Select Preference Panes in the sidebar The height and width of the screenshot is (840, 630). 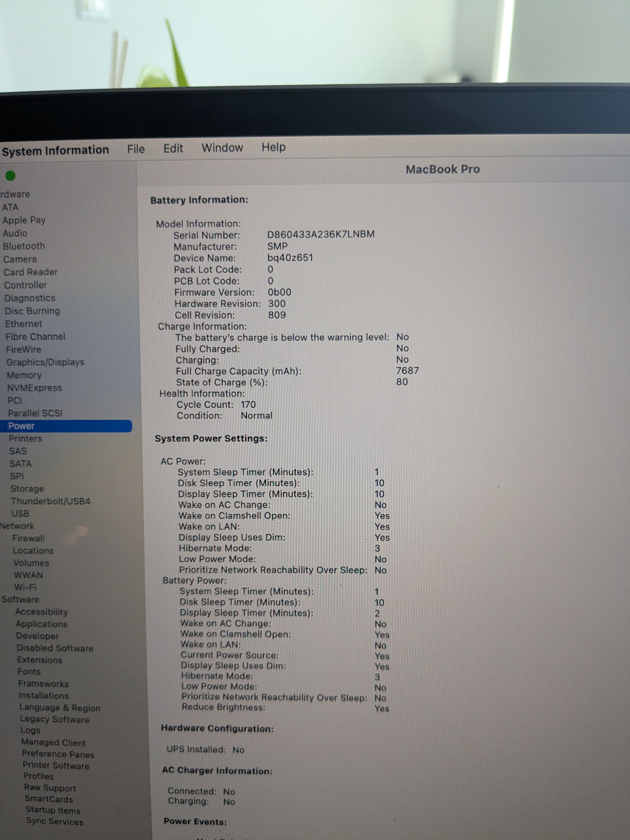58,754
